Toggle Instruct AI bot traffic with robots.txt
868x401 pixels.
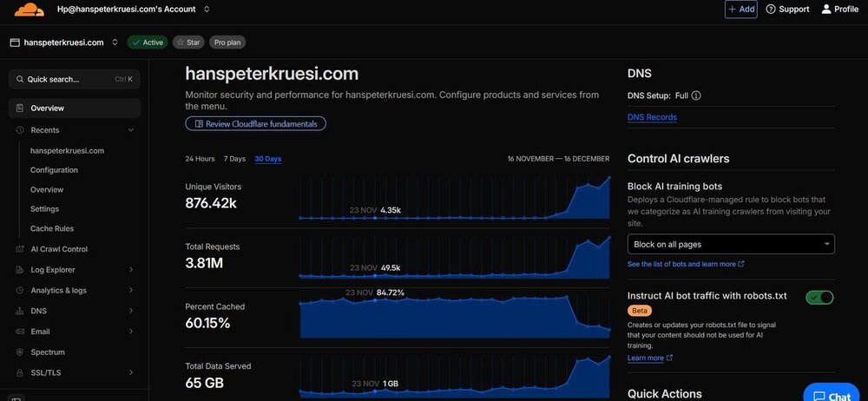[x=820, y=298]
